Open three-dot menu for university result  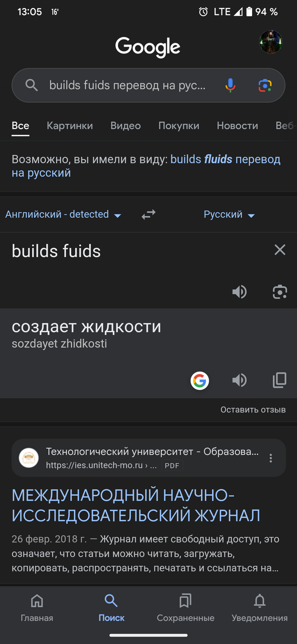click(x=271, y=458)
